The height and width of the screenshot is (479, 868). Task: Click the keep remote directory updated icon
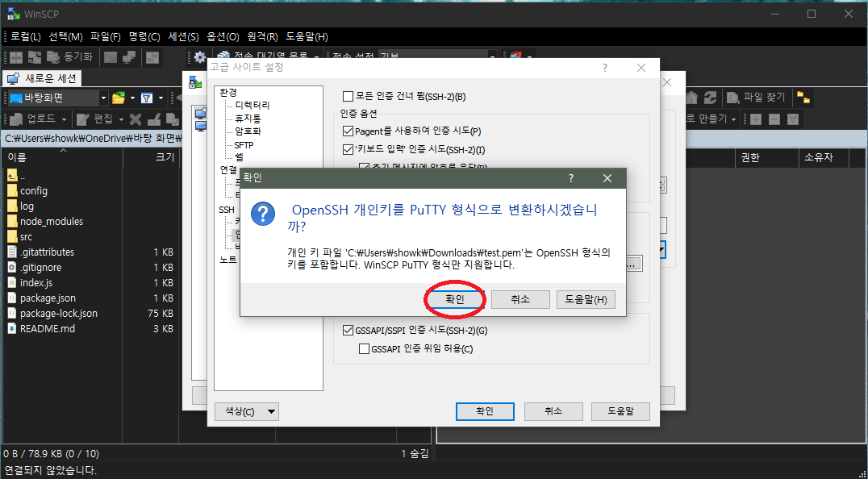(152, 57)
